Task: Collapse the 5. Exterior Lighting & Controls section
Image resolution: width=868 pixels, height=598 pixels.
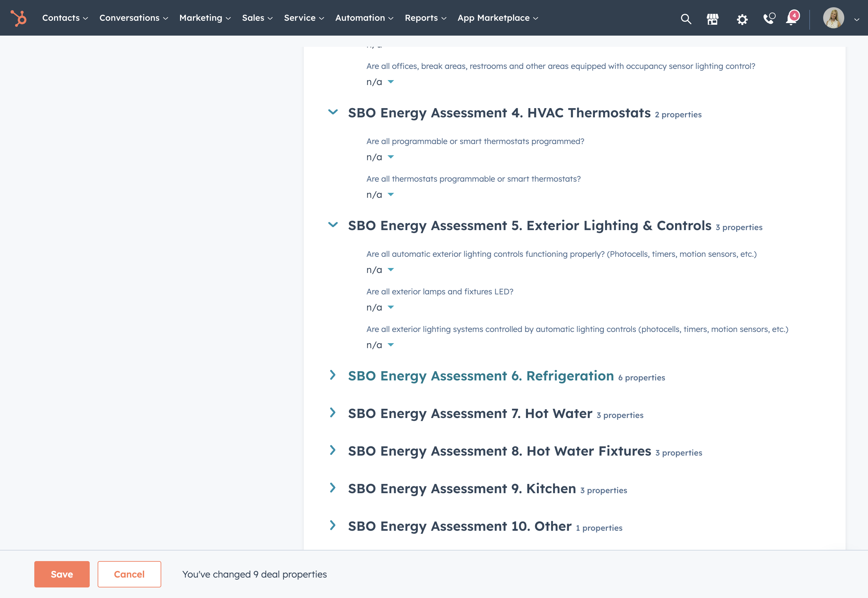Action: [333, 225]
